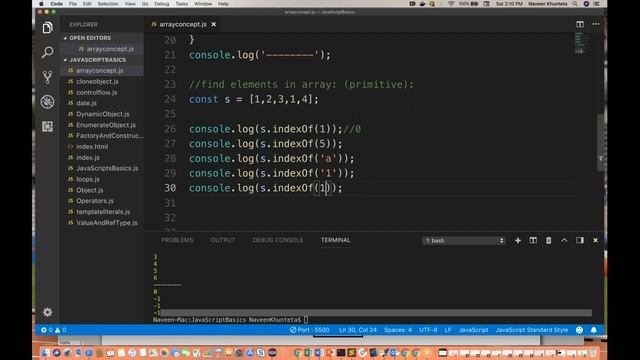Open arrayconcept.js under Open Editors
The width and height of the screenshot is (640, 360).
click(x=110, y=49)
